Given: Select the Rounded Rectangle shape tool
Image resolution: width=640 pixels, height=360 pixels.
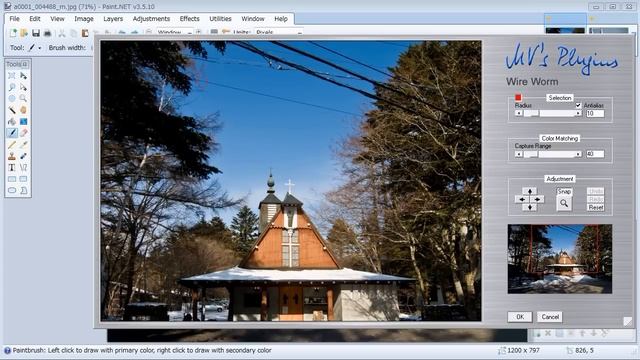Looking at the screenshot, I should click(x=23, y=179).
